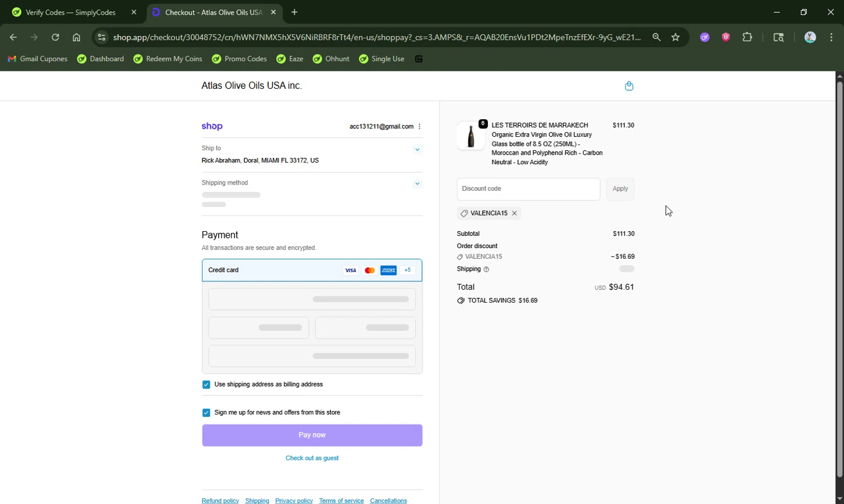Screen dimensions: 844x504
Task: Open the Terms of service link
Action: [x=342, y=501]
